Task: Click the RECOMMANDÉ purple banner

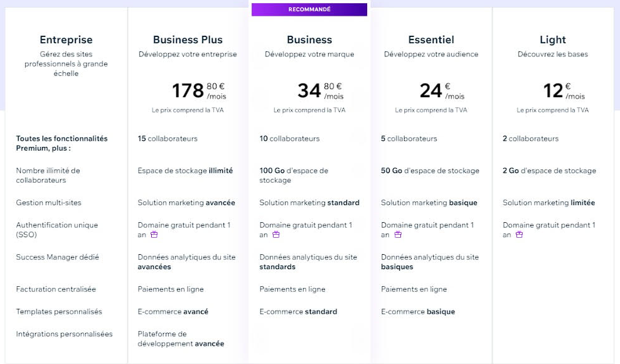Action: pyautogui.click(x=309, y=9)
